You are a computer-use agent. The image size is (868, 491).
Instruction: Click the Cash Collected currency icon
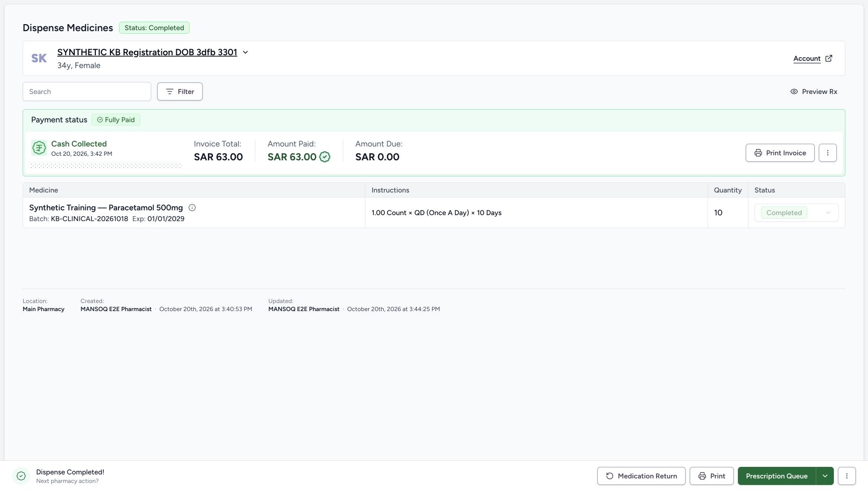coord(39,148)
